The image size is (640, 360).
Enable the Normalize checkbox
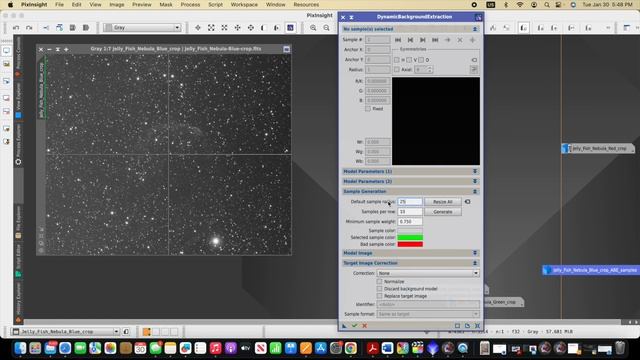click(379, 282)
